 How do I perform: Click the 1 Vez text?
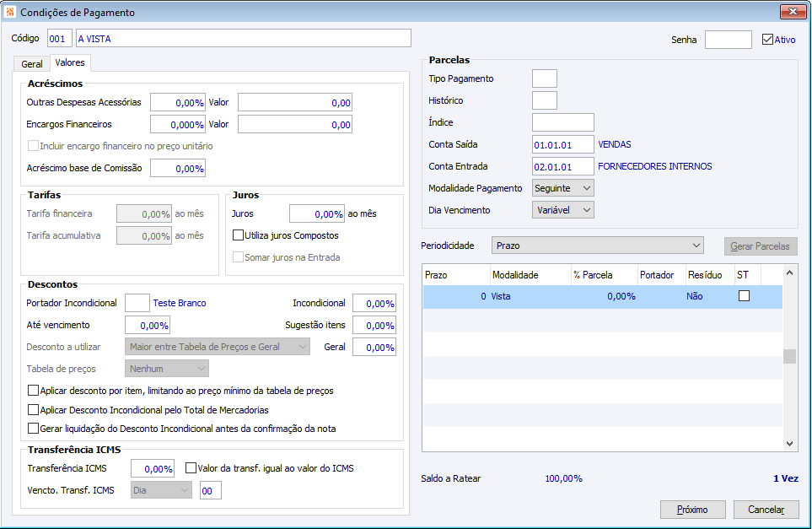tap(786, 478)
